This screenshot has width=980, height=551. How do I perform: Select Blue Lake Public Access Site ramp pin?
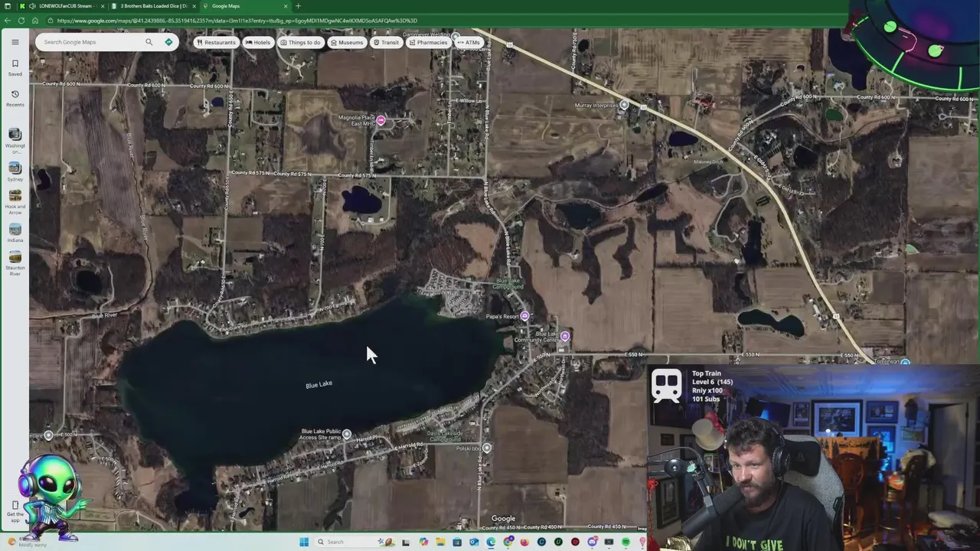pyautogui.click(x=347, y=434)
